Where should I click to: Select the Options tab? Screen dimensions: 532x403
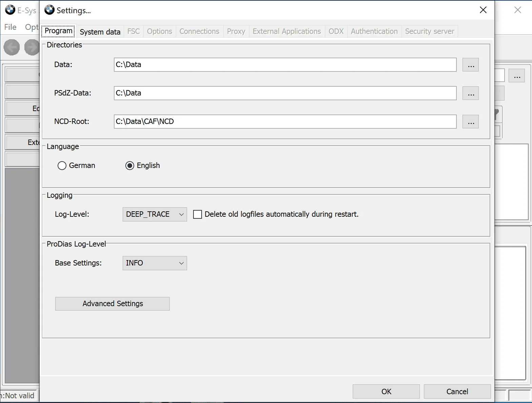[x=160, y=31]
